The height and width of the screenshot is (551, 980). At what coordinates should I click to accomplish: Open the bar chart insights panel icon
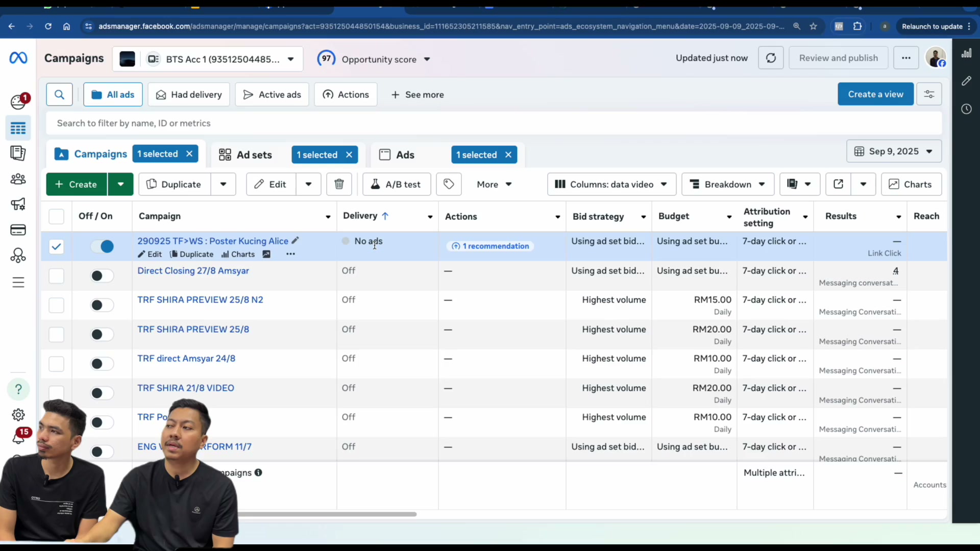point(966,53)
